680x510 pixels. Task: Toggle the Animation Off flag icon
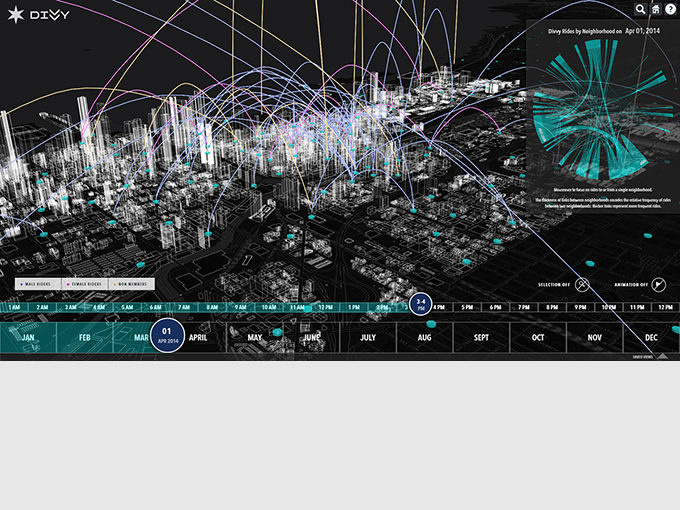tap(658, 284)
